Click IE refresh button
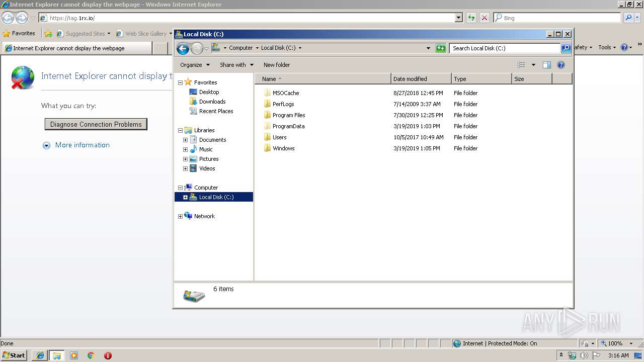This screenshot has height=362, width=644. tap(471, 18)
